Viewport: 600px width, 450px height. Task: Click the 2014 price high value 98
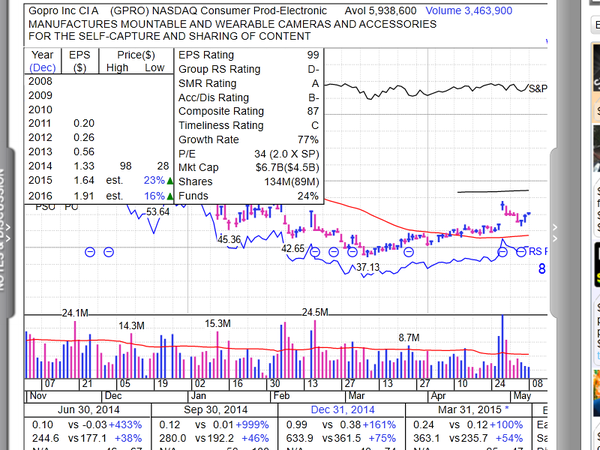pyautogui.click(x=126, y=166)
